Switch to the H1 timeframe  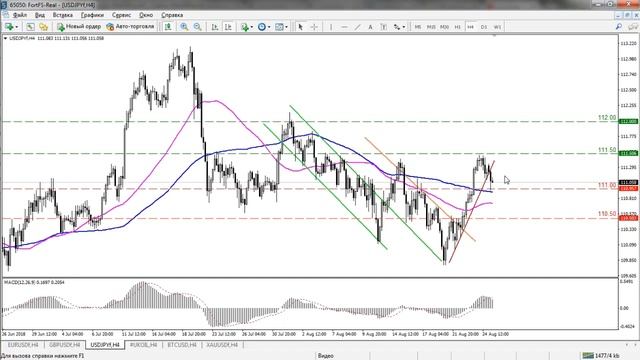(458, 27)
